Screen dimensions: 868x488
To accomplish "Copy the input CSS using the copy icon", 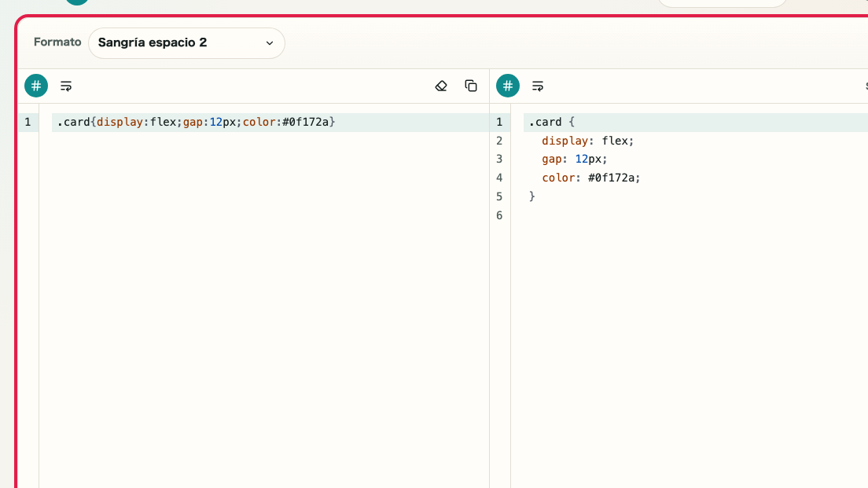I will tap(471, 86).
